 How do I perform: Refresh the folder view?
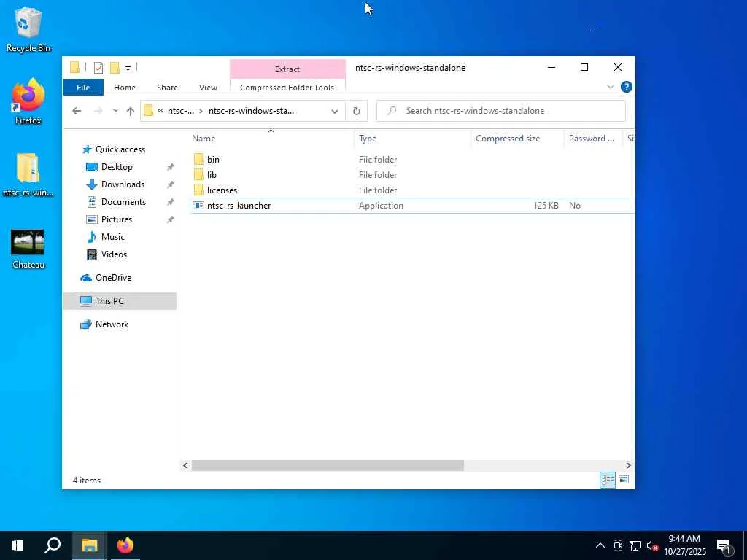pos(356,111)
